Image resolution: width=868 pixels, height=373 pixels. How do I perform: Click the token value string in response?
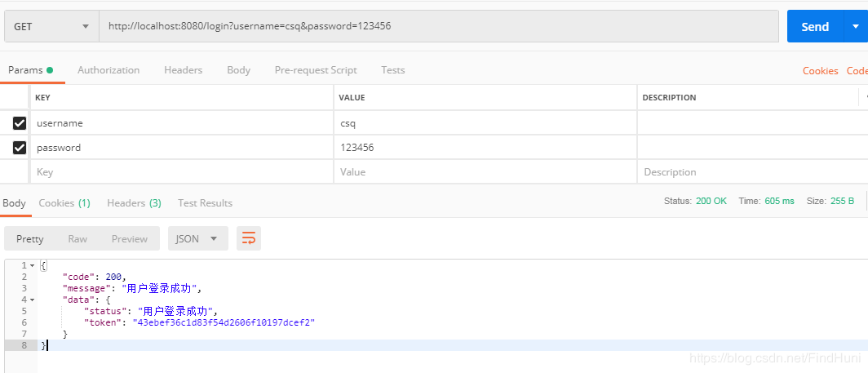point(224,322)
